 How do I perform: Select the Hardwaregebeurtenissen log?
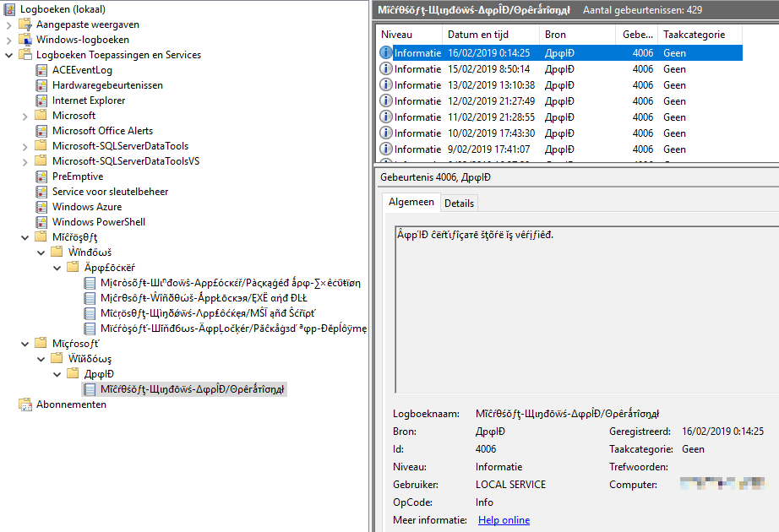click(x=108, y=85)
